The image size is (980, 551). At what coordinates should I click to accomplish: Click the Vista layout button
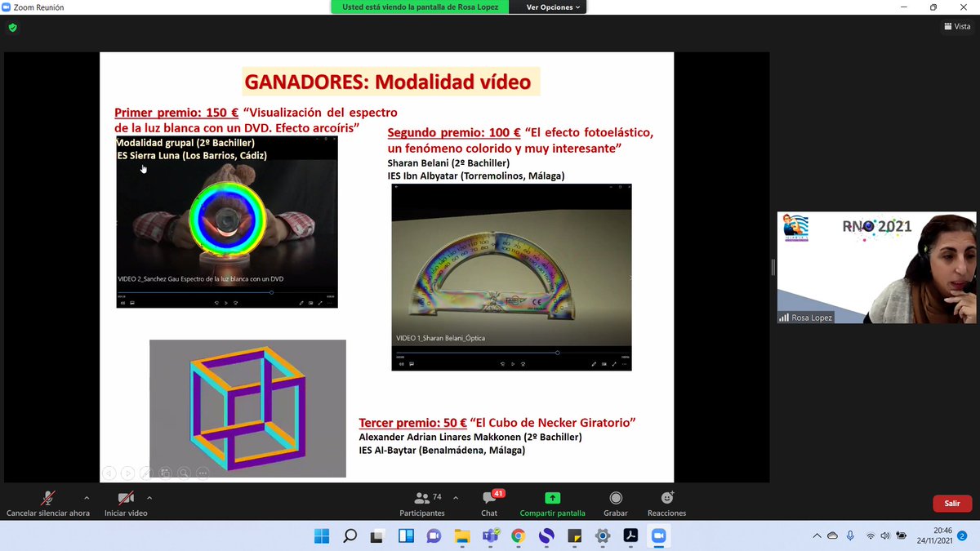click(x=957, y=26)
